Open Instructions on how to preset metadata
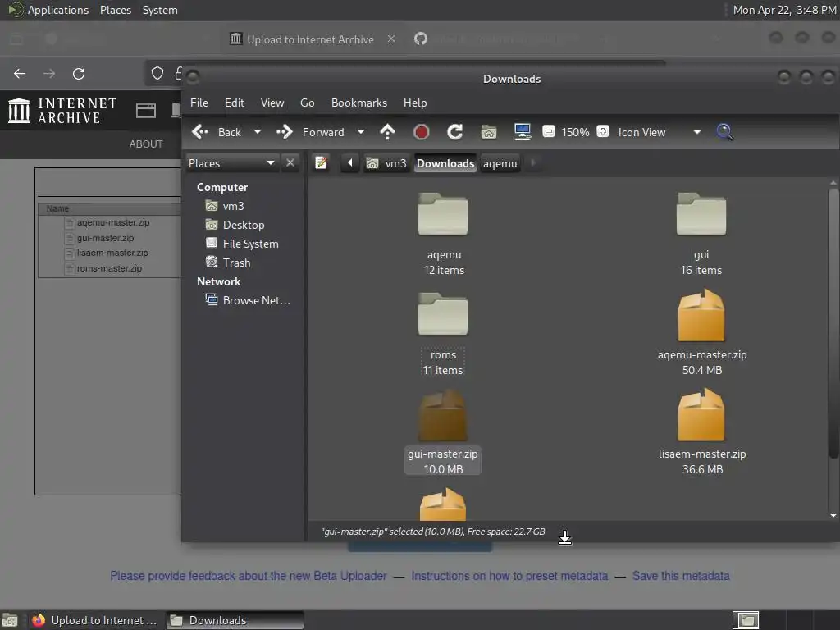This screenshot has height=630, width=840. tap(509, 576)
